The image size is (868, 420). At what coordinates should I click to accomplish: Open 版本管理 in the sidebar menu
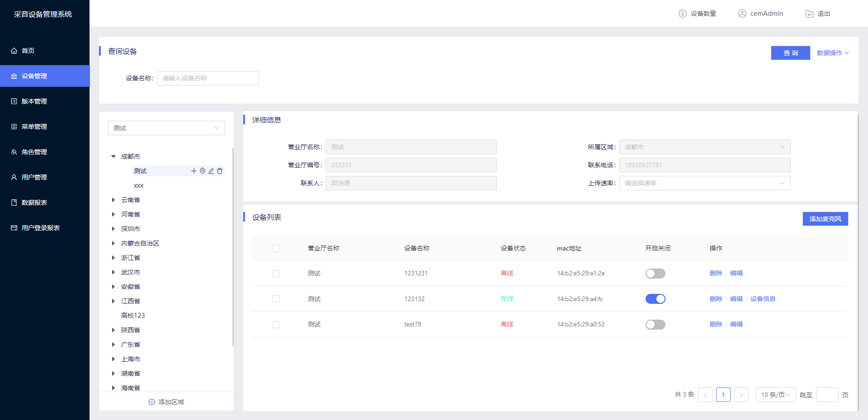45,101
